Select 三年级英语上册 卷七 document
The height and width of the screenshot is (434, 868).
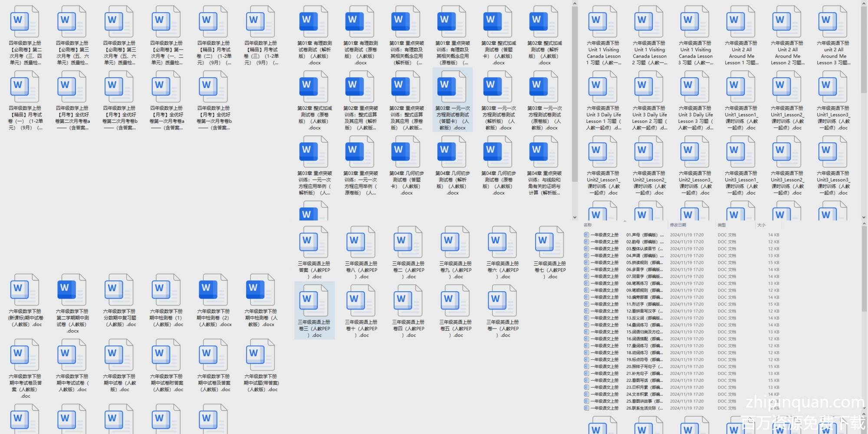(549, 252)
